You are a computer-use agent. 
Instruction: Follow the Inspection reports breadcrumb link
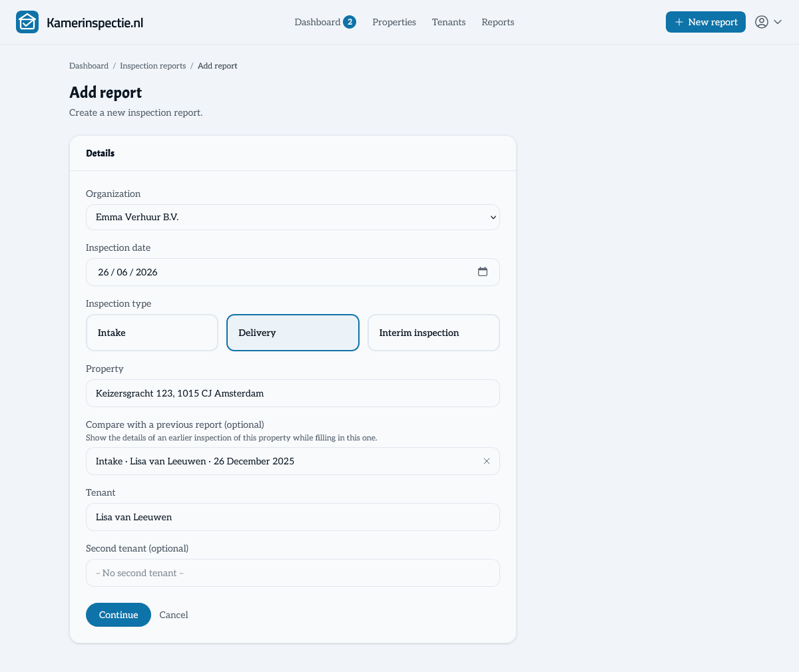click(153, 66)
